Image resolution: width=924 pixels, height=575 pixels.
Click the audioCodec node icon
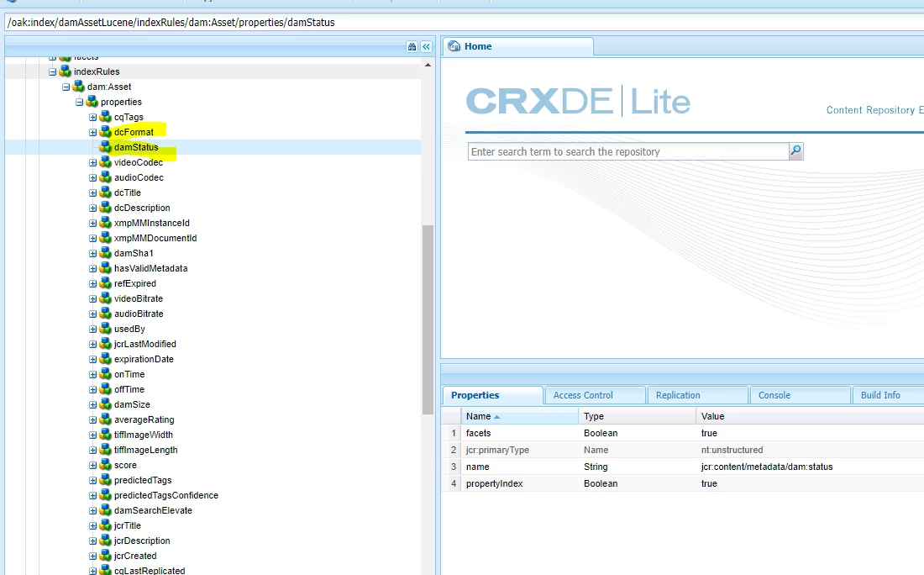106,177
